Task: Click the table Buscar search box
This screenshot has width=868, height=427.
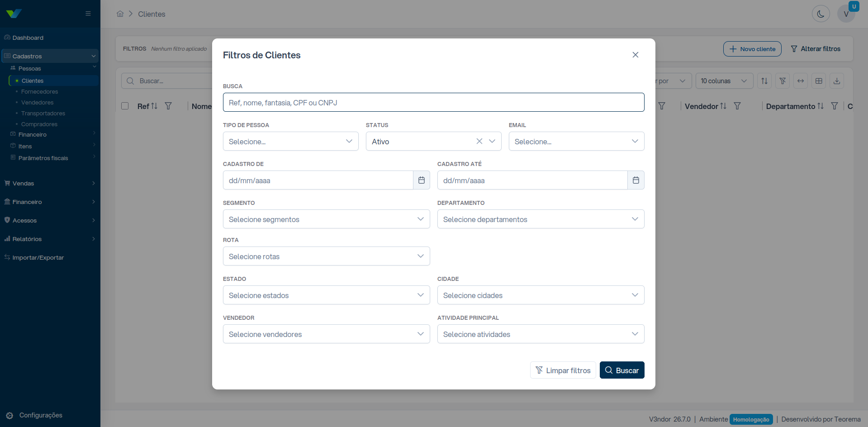Action: click(166, 81)
